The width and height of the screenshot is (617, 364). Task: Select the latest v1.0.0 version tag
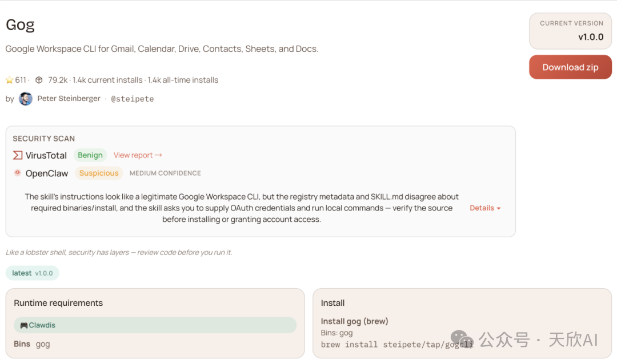pyautogui.click(x=33, y=273)
